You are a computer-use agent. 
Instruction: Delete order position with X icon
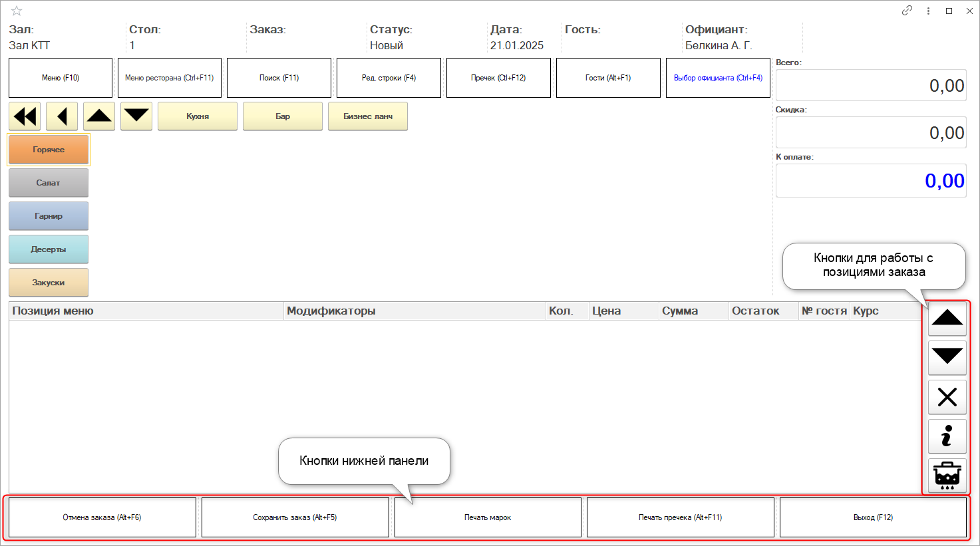pyautogui.click(x=947, y=397)
